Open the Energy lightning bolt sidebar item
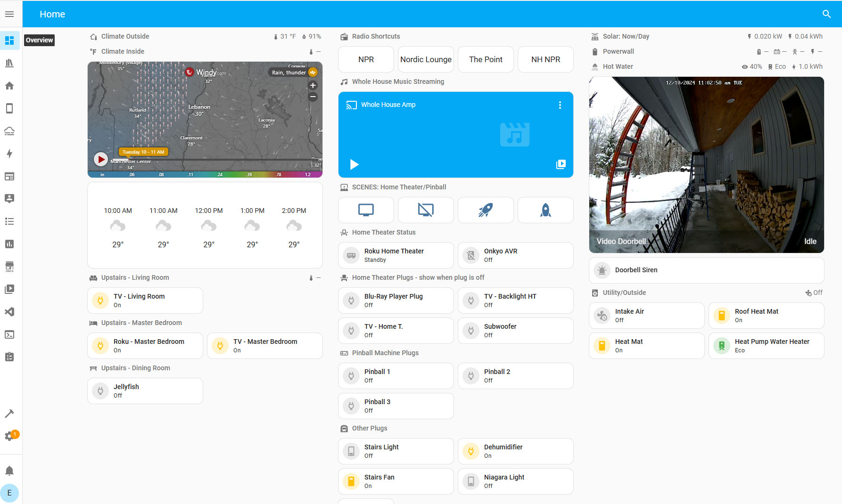 (x=9, y=154)
